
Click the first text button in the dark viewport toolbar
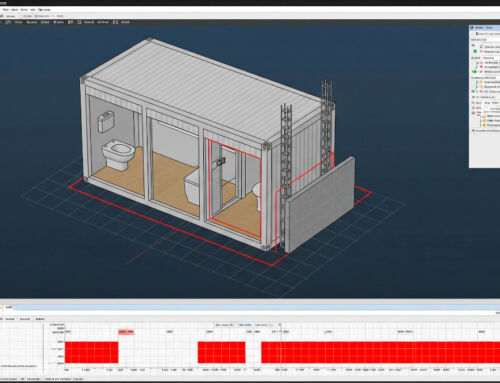click(x=19, y=22)
